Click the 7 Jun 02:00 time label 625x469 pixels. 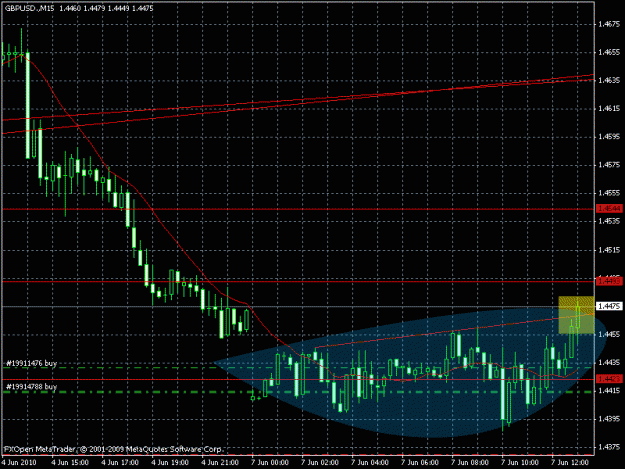(320, 463)
